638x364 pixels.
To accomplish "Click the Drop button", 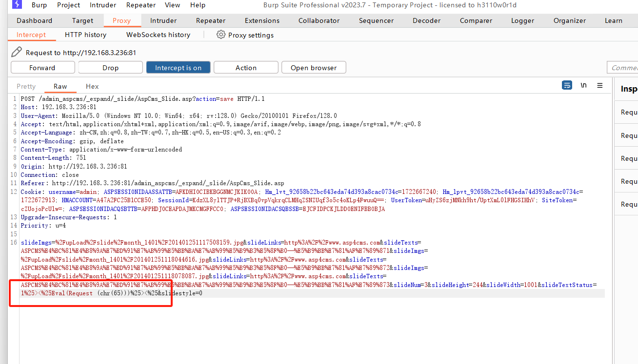I will point(111,68).
